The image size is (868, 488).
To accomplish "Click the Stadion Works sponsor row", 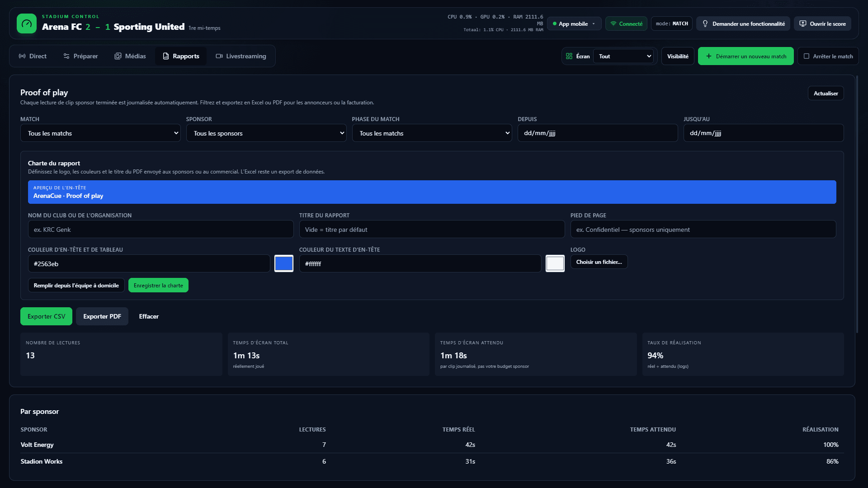I will coord(432,461).
